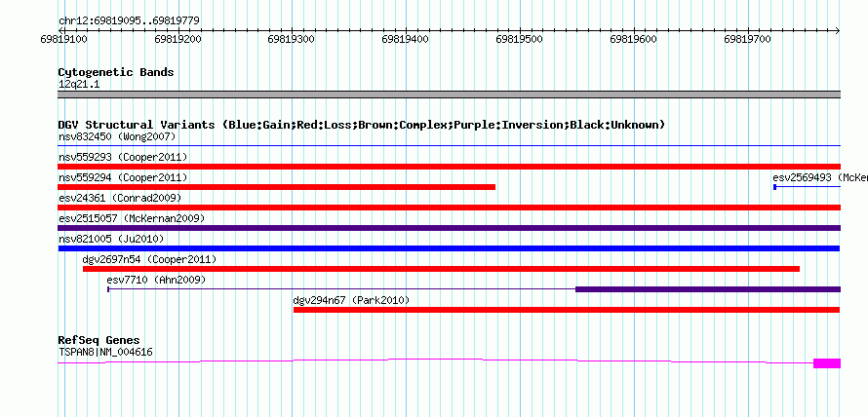Select the thick purple esv7710 inversion segment
Image resolution: width=868 pixels, height=417 pixels.
[x=708, y=289]
